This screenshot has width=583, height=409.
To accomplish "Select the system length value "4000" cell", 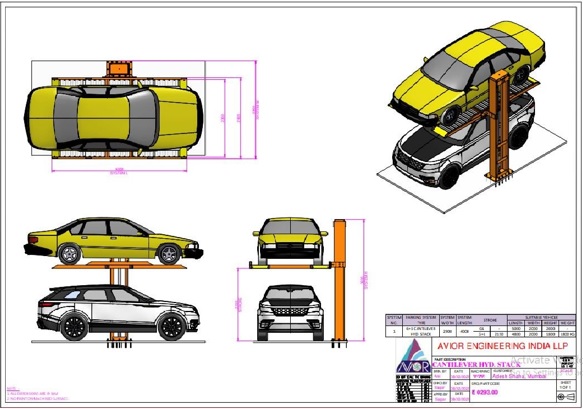I will [465, 331].
